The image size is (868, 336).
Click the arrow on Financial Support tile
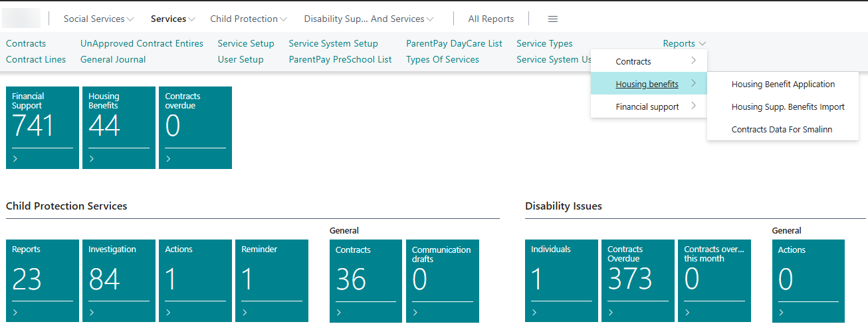click(x=16, y=159)
